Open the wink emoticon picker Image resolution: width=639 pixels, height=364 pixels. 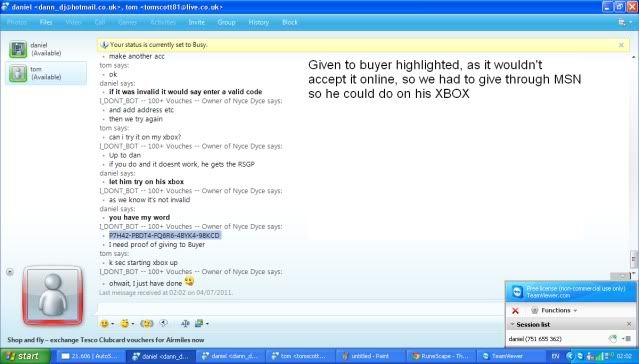(x=125, y=324)
